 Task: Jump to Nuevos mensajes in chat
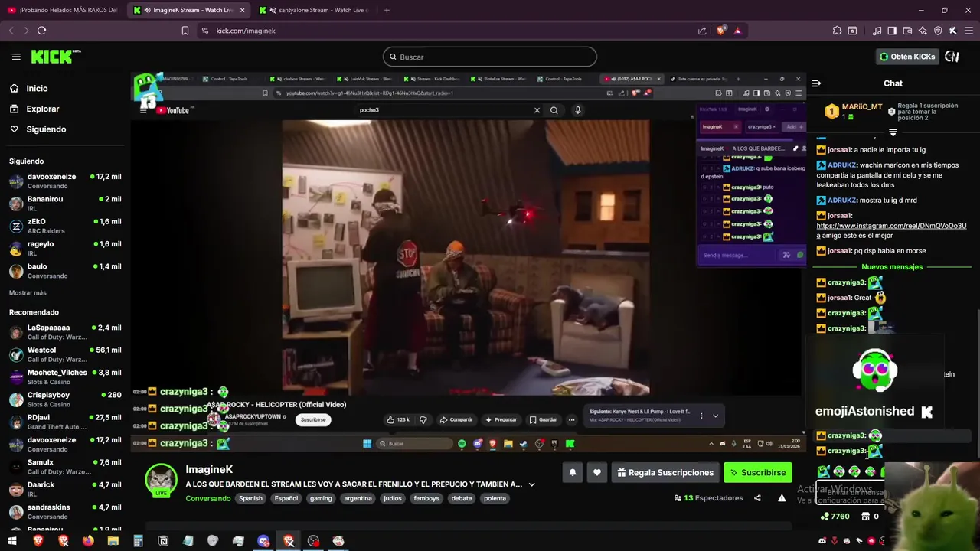[x=892, y=267]
